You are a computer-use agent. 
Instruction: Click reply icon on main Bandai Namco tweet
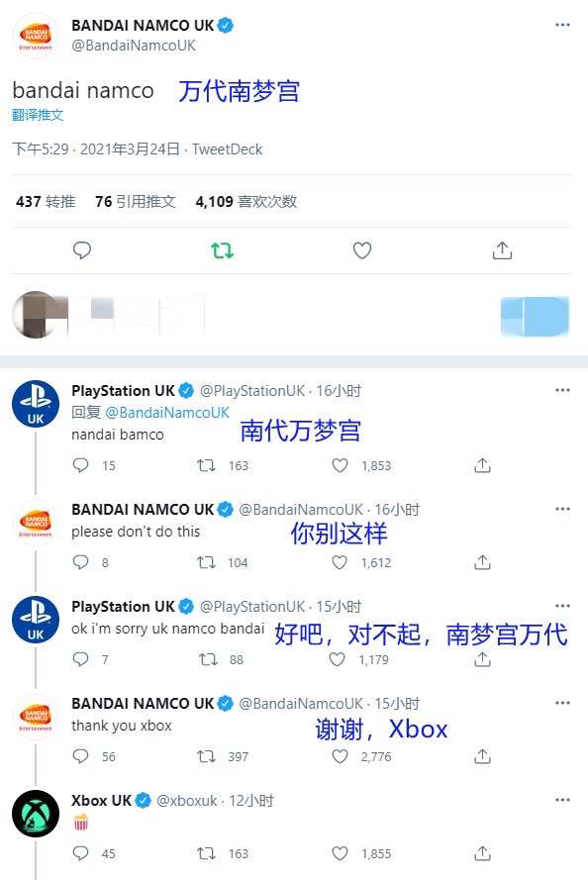(82, 250)
